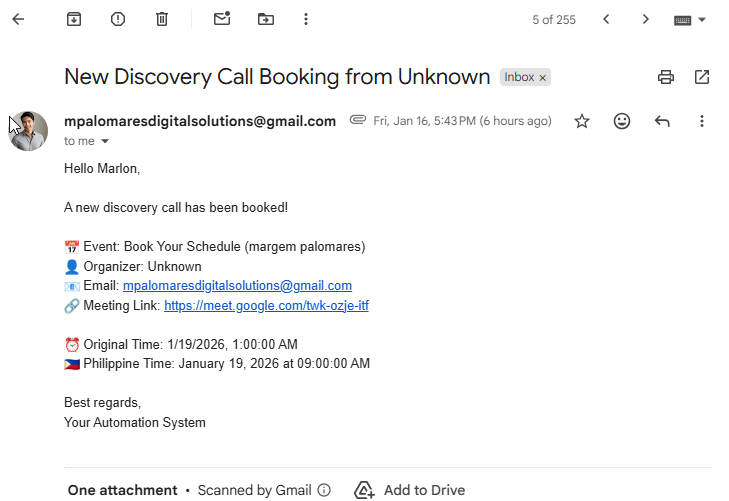Go back to the inbox list
This screenshot has width=729, height=501.
click(18, 19)
